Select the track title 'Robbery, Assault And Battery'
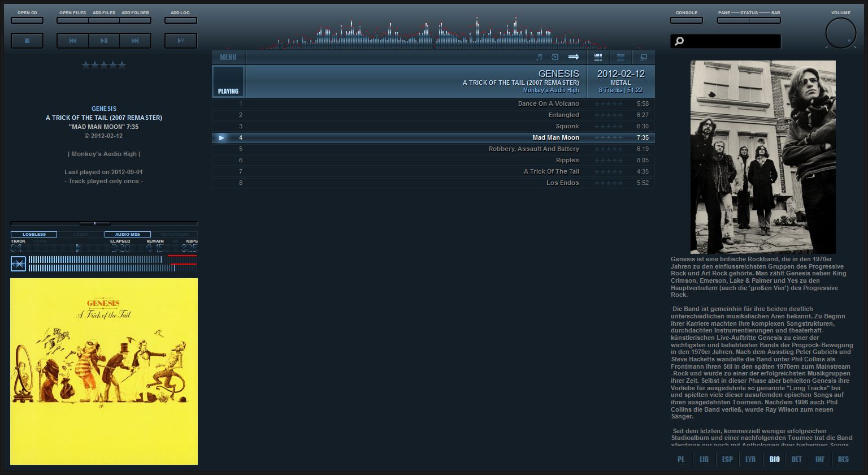The image size is (868, 475). pos(534,149)
